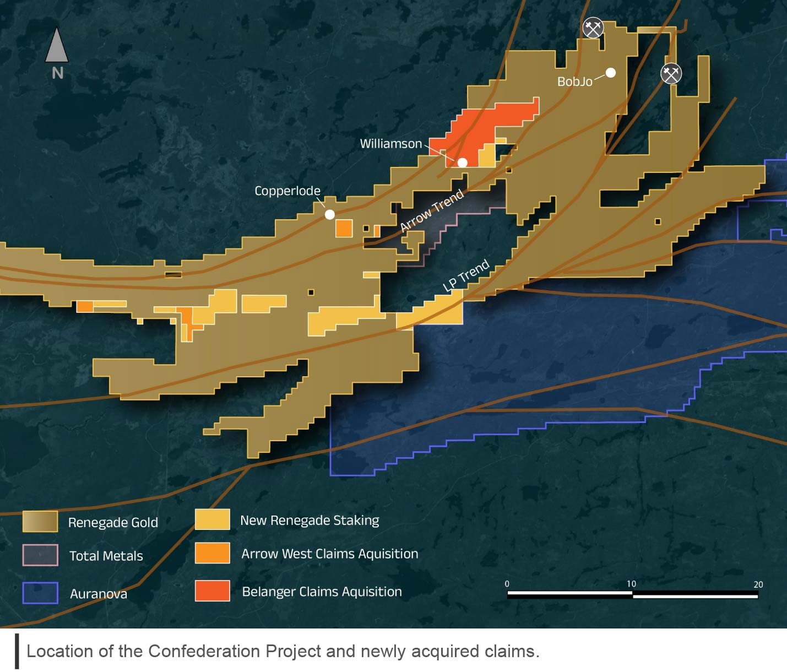Click the BobJo deposit marker dot
Image resolution: width=787 pixels, height=672 pixels.
coord(612,72)
